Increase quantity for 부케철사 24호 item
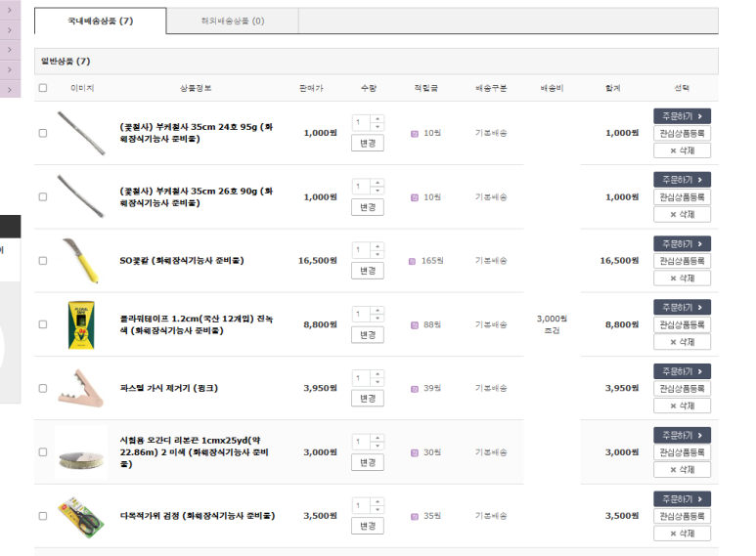The width and height of the screenshot is (756, 556). pyautogui.click(x=378, y=119)
